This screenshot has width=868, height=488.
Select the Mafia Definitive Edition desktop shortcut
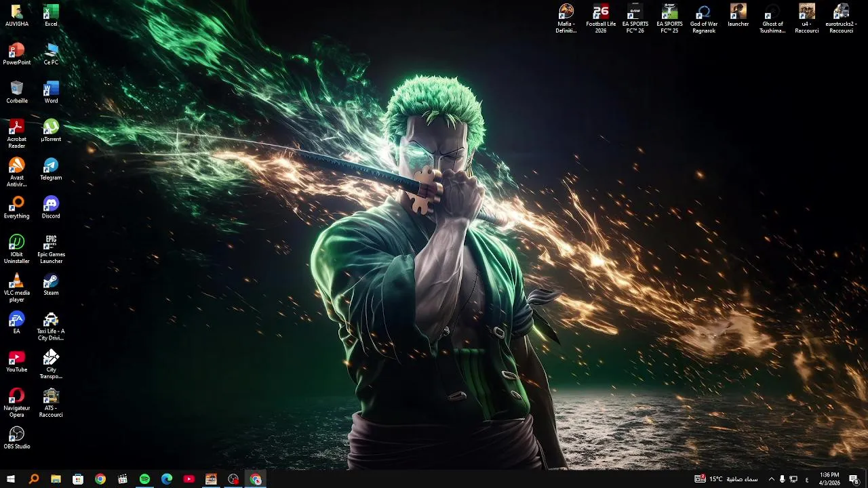566,19
